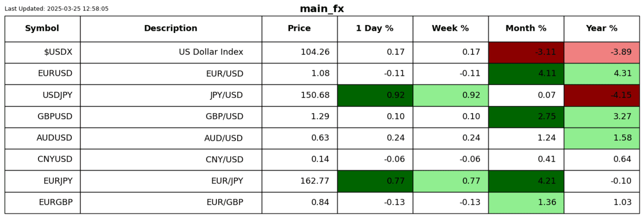Click the light green 1.36 EURGBP Month cell

[526, 203]
